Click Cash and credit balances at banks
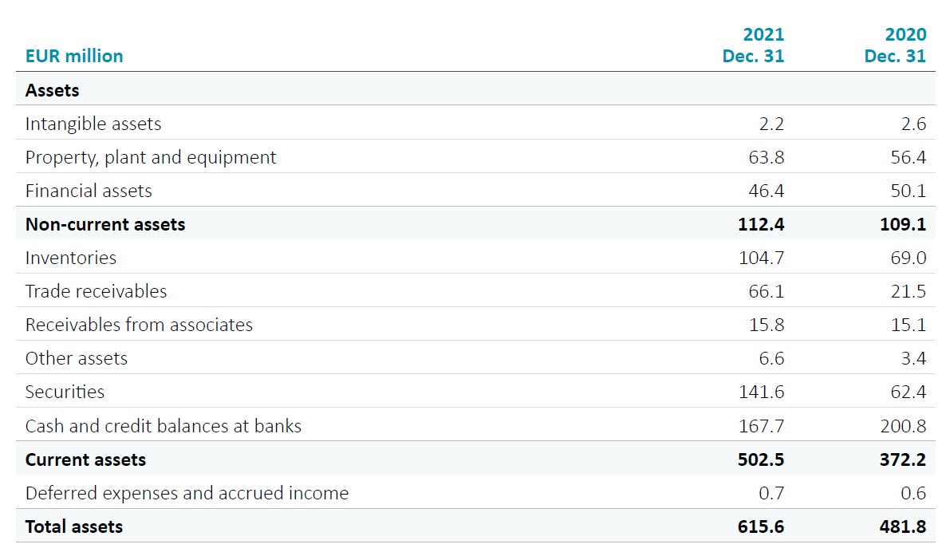 pos(164,426)
